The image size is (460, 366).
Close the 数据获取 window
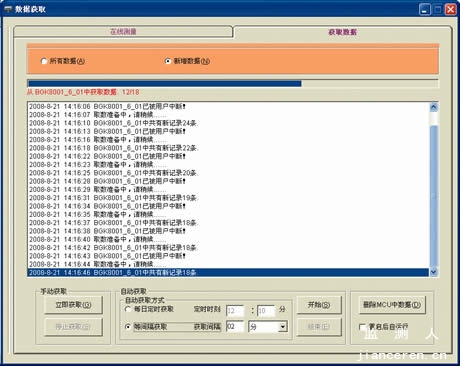[x=451, y=9]
